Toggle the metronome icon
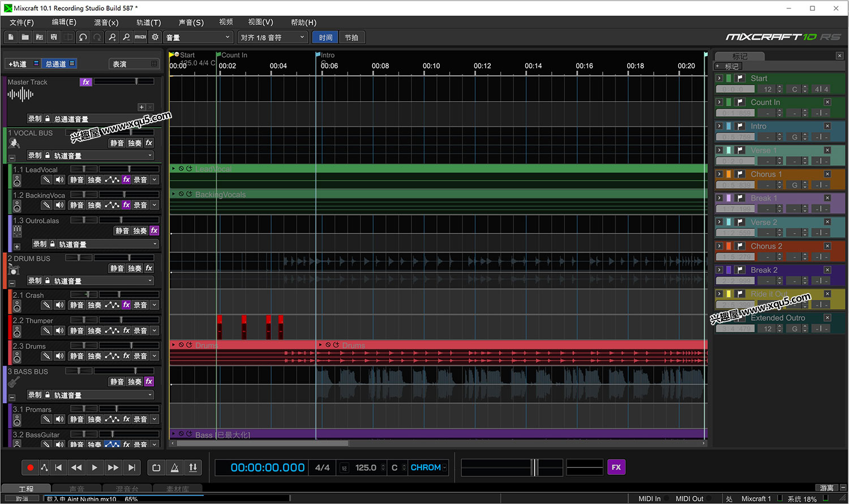This screenshot has width=849, height=504. [175, 467]
